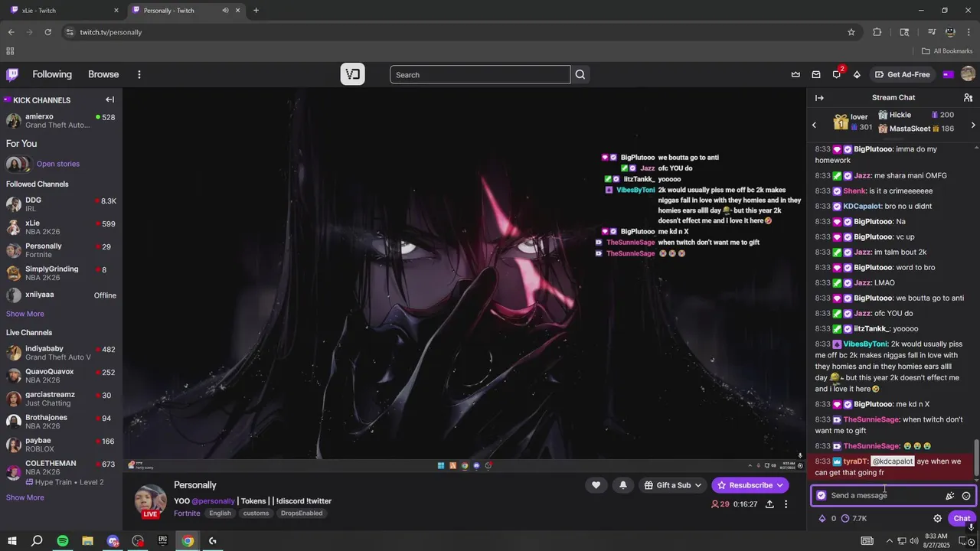The width and height of the screenshot is (980, 551).
Task: Open the more options dots beside Browse
Action: click(139, 74)
